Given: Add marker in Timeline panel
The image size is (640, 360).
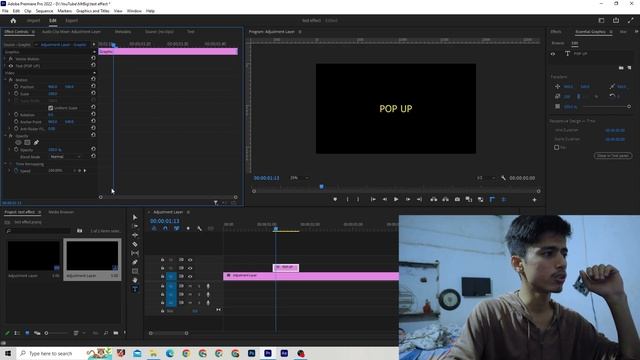Looking at the screenshot, I should [x=188, y=229].
